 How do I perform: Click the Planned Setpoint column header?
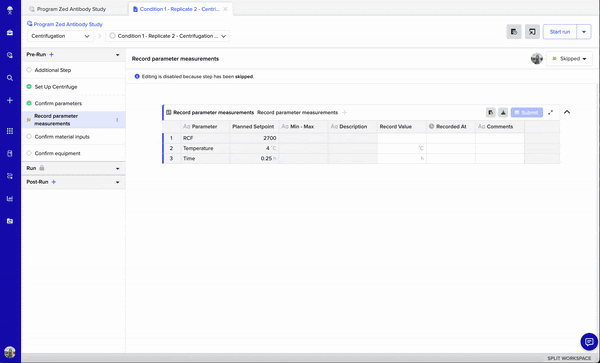coord(253,127)
